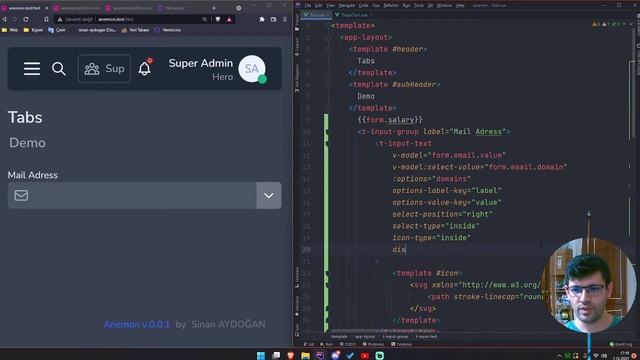The image size is (640, 360).
Task: Open File Explorer from taskbar
Action: 305,356
